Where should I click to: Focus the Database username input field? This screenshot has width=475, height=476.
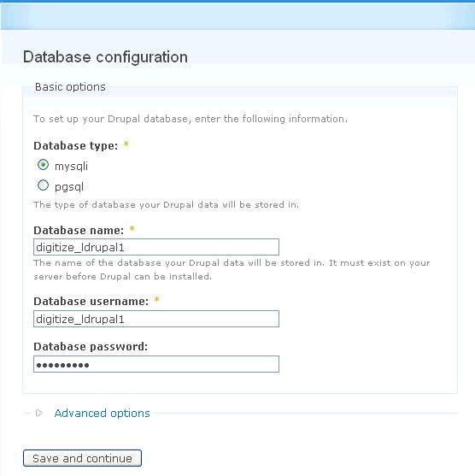[156, 319]
